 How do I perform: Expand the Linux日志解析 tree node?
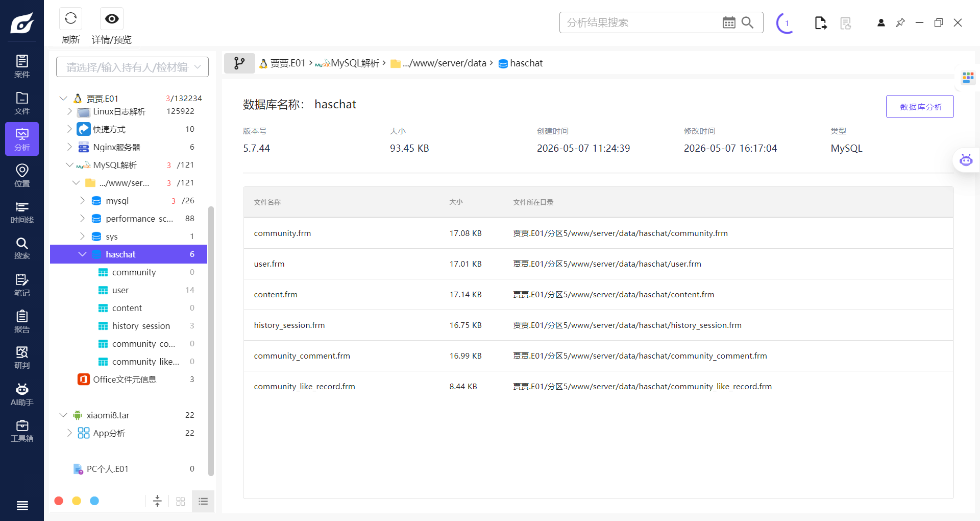(x=69, y=111)
